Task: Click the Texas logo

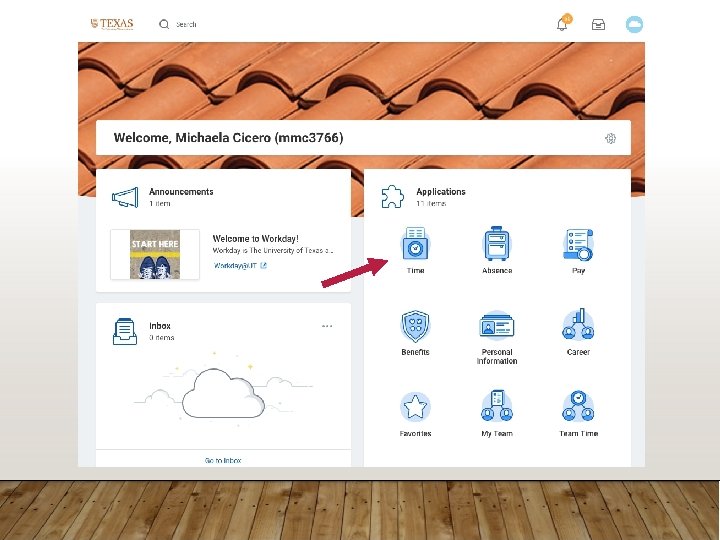Action: pyautogui.click(x=112, y=24)
